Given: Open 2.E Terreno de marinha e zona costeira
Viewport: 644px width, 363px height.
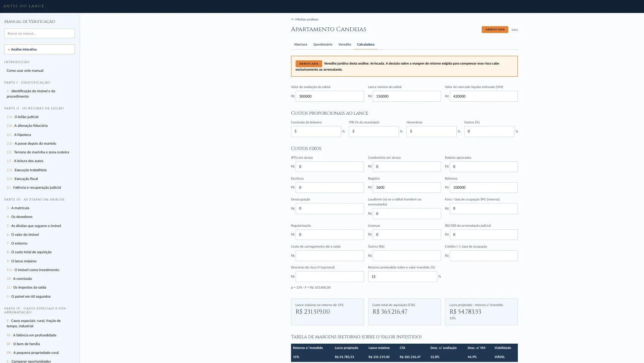Looking at the screenshot, I should click(x=38, y=152).
